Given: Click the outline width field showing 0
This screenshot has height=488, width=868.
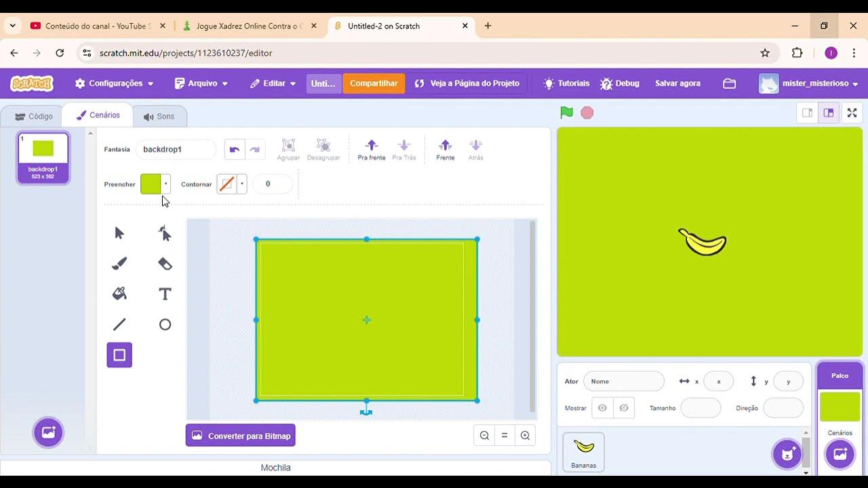Looking at the screenshot, I should click(272, 184).
